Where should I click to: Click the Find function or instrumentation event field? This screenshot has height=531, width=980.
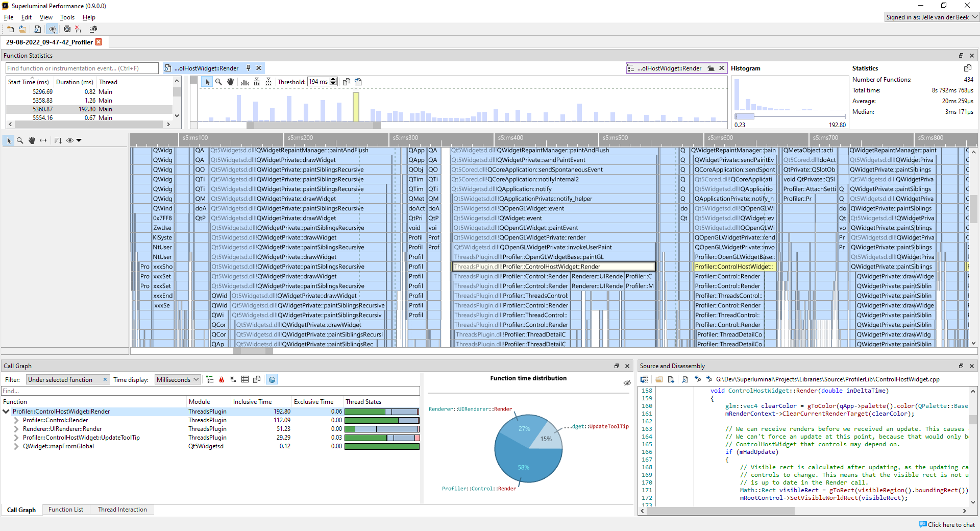coord(82,68)
